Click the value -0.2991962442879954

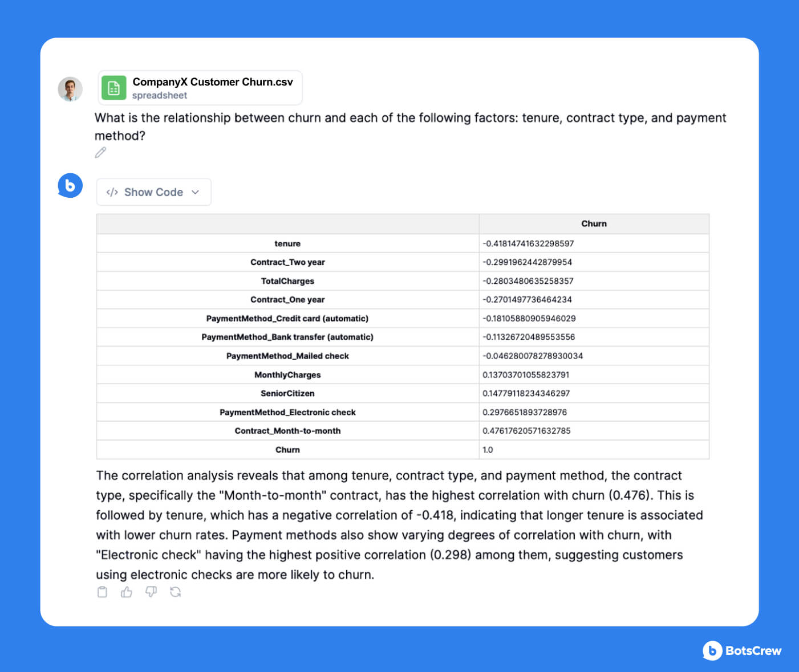pyautogui.click(x=527, y=262)
